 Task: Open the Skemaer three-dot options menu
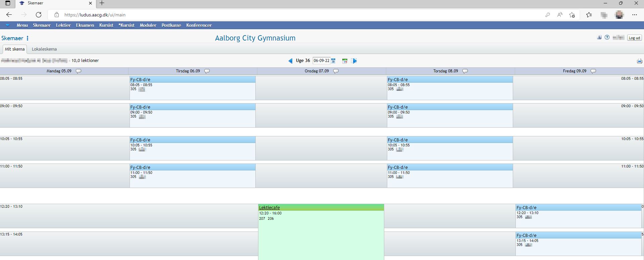pyautogui.click(x=28, y=38)
